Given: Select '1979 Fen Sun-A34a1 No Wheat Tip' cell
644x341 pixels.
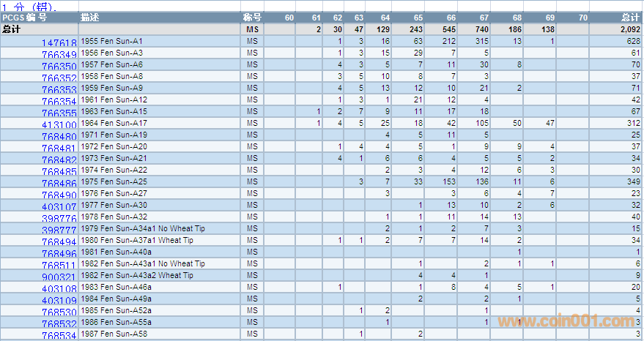Looking at the screenshot, I should click(142, 228).
